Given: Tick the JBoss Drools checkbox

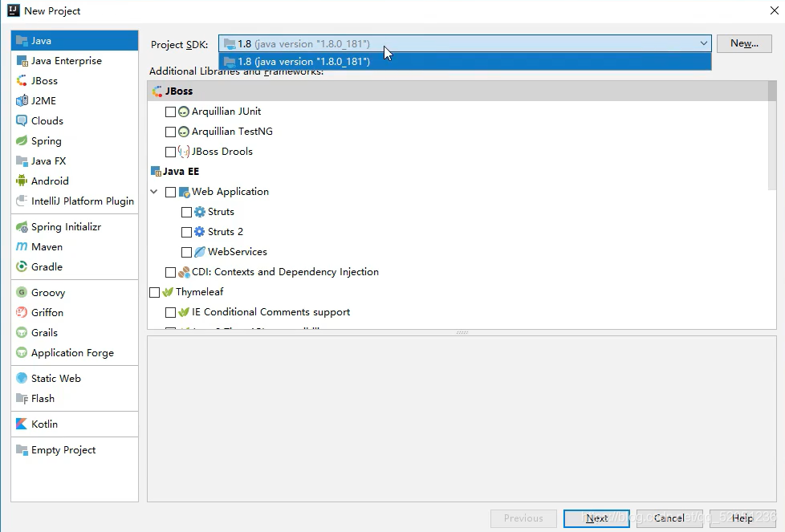Looking at the screenshot, I should point(170,152).
